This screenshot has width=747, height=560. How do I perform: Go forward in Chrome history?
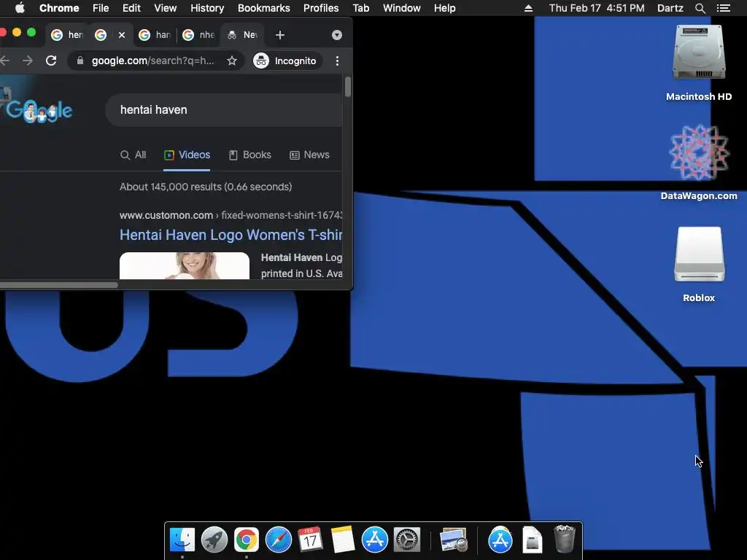28,61
